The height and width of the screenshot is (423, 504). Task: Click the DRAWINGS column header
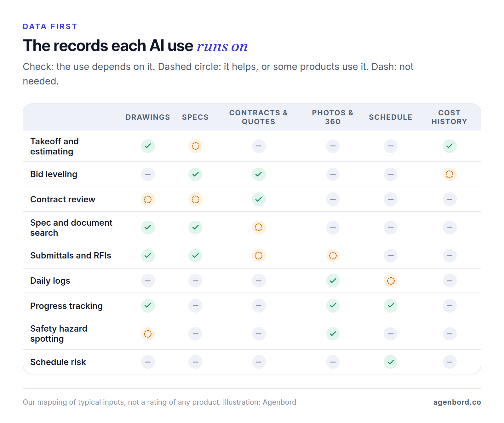coord(148,117)
